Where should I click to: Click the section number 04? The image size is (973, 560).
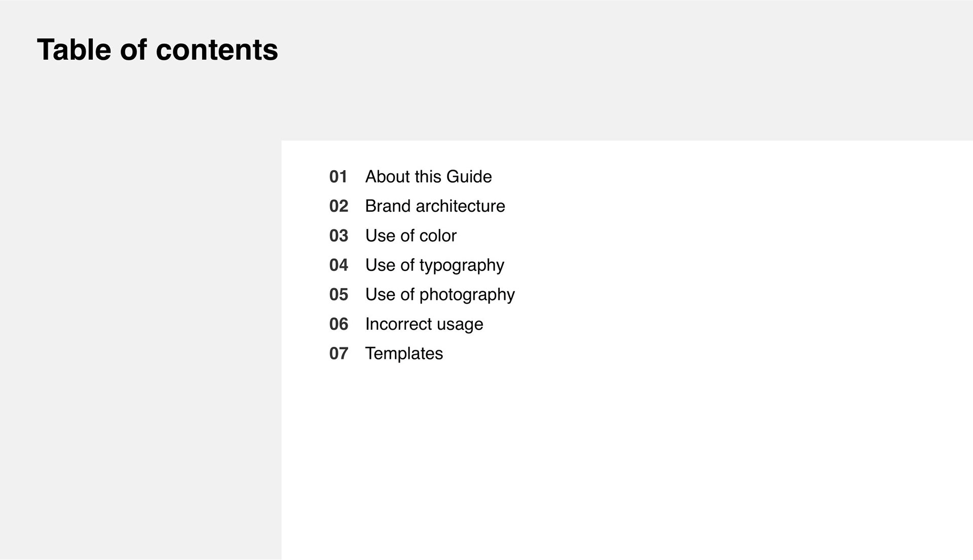point(339,265)
